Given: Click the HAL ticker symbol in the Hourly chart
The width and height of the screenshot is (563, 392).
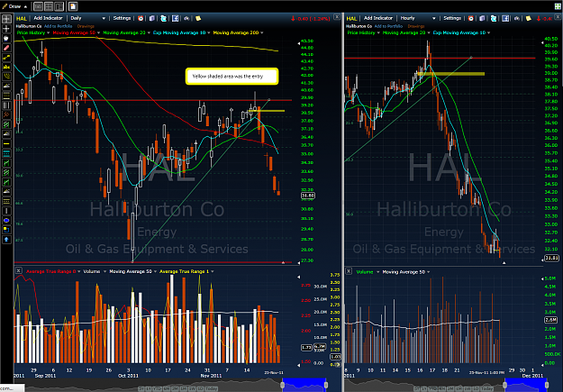Looking at the screenshot, I should click(351, 18).
